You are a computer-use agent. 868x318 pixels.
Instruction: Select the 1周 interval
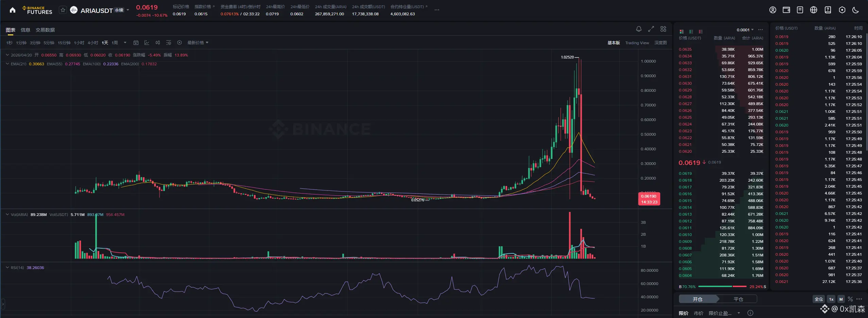(115, 43)
